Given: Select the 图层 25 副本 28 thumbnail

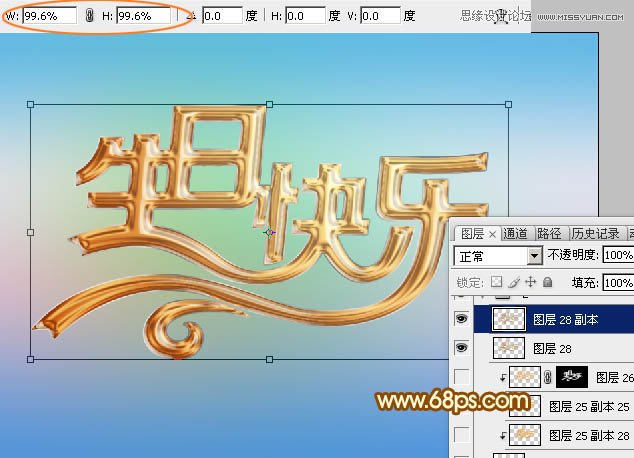Looking at the screenshot, I should coord(525,435).
